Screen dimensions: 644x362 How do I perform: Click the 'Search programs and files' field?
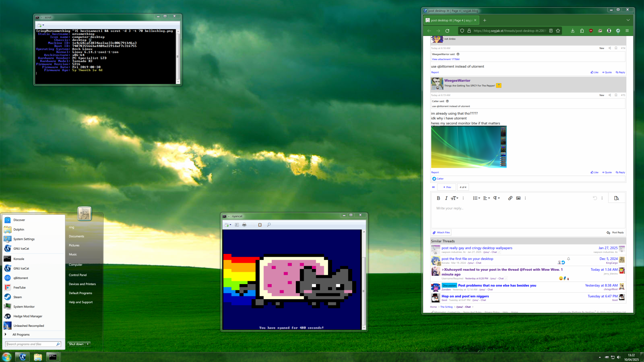[x=33, y=344]
